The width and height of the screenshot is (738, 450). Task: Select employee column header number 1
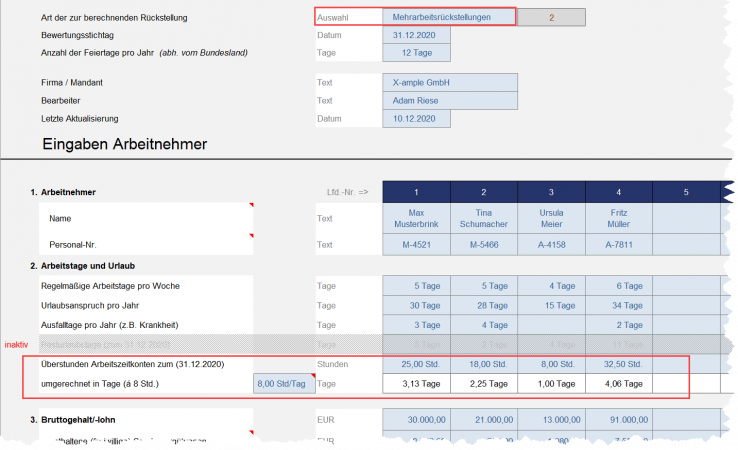point(416,191)
